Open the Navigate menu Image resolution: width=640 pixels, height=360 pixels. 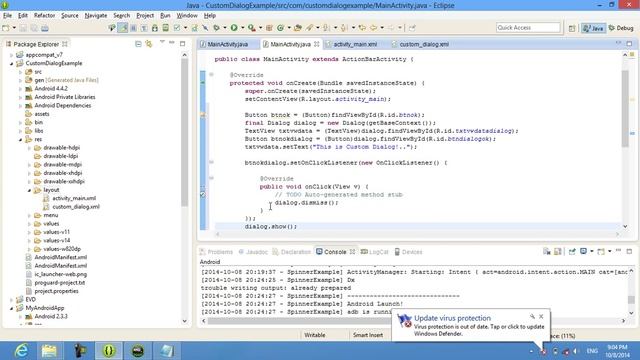96,16
